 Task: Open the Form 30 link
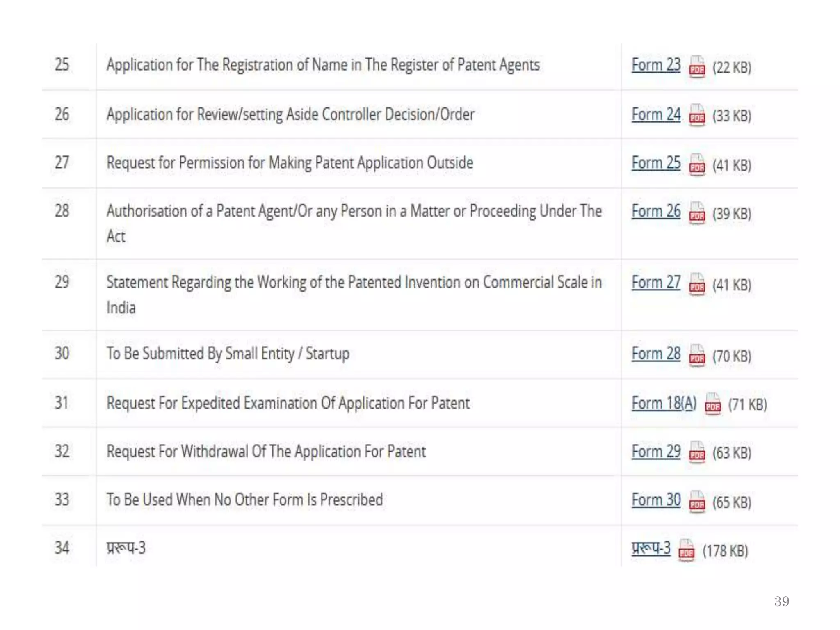(656, 500)
